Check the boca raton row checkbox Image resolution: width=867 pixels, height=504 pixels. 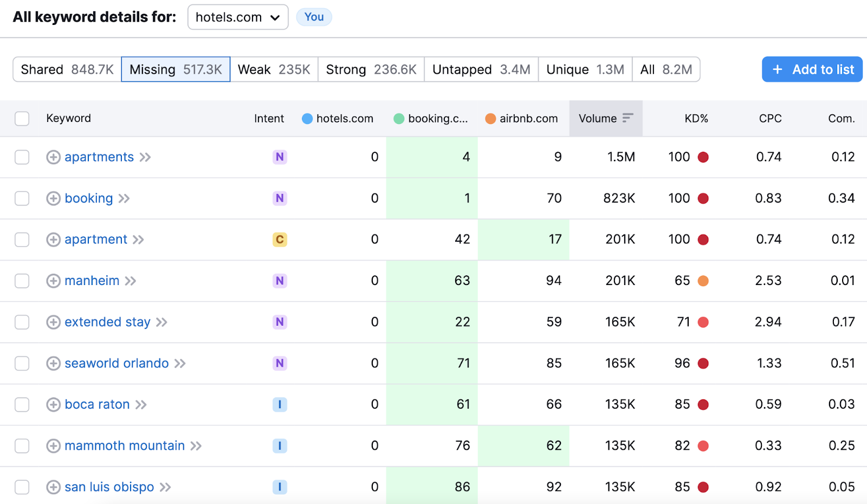22,404
